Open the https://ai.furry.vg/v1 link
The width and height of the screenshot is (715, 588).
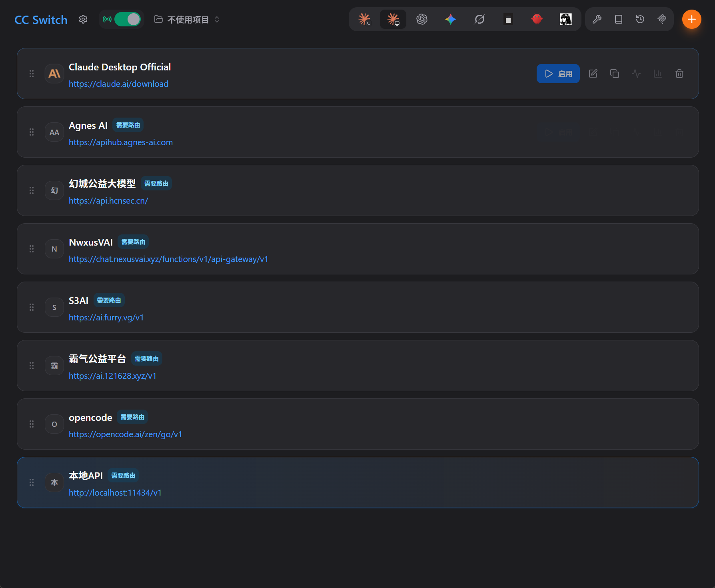[106, 318]
